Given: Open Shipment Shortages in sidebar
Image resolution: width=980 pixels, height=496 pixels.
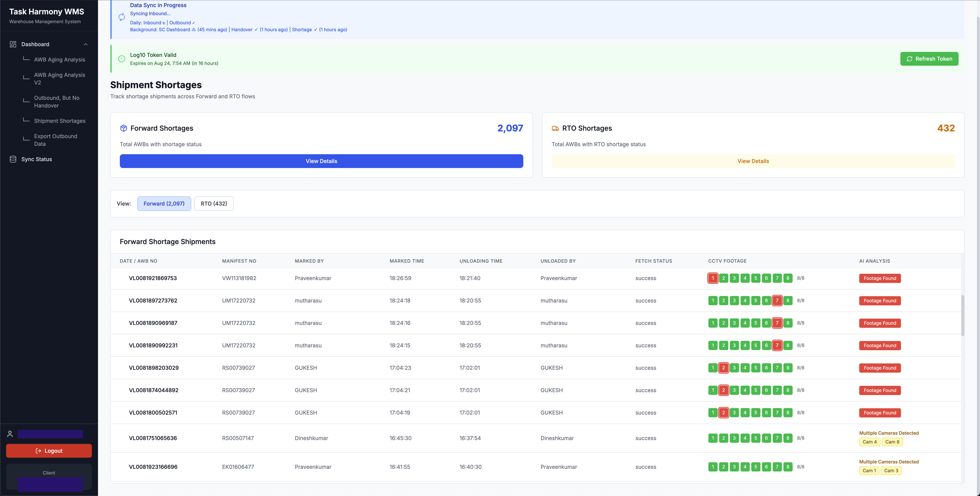Looking at the screenshot, I should tap(60, 121).
